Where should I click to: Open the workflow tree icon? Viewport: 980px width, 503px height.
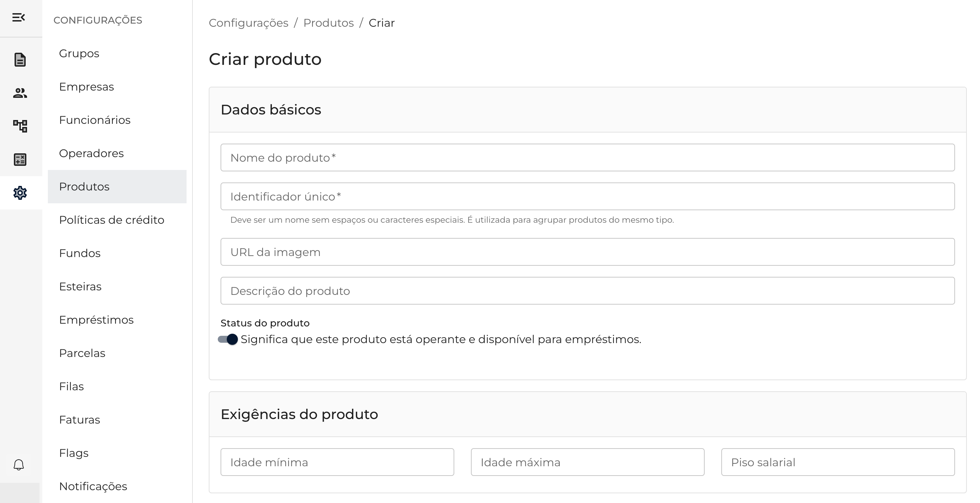point(20,126)
